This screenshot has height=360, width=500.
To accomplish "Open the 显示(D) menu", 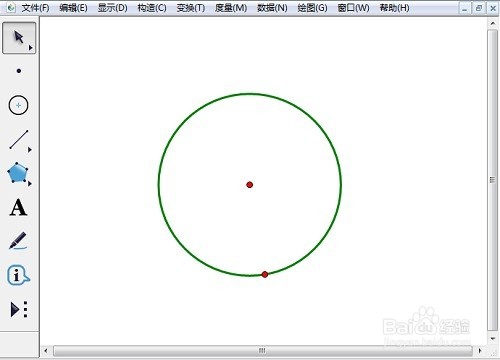I will coord(112,8).
